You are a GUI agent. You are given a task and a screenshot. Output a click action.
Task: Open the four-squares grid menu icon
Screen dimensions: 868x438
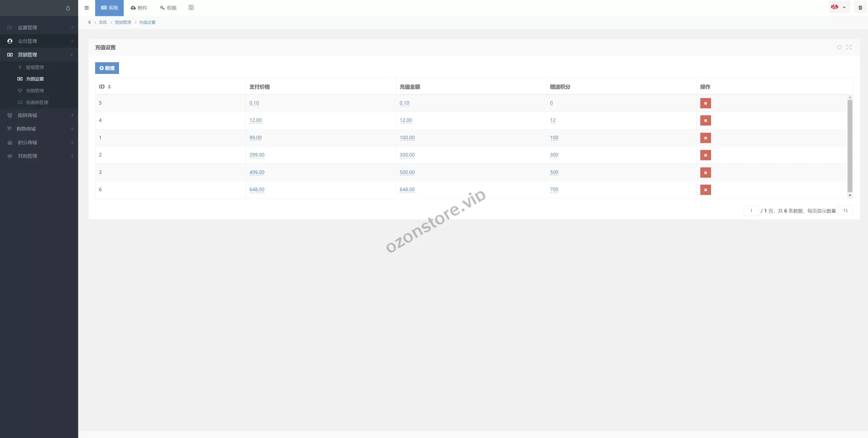(191, 7)
